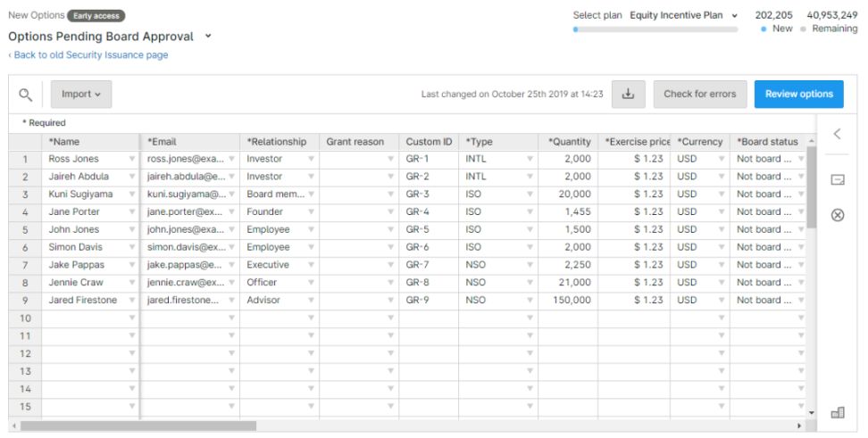Go back to old Security Issuance page
The height and width of the screenshot is (438, 868).
(88, 55)
